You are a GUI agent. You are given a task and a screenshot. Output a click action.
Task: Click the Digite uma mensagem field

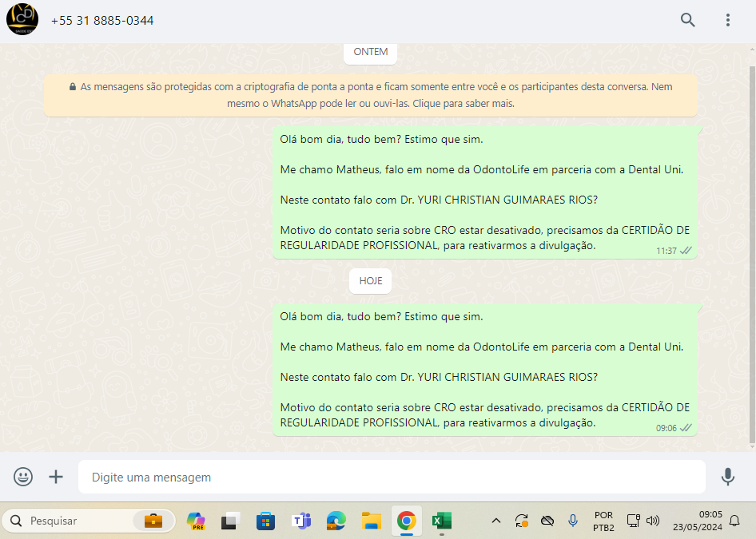coord(392,477)
